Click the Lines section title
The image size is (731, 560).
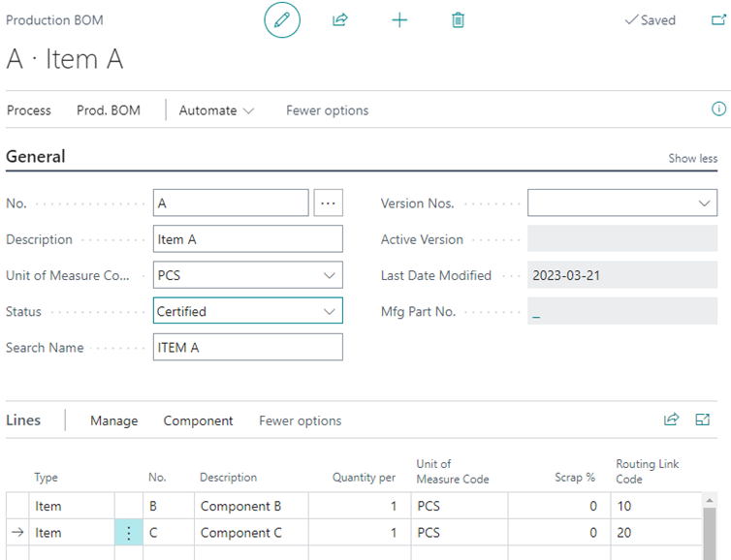coord(23,420)
